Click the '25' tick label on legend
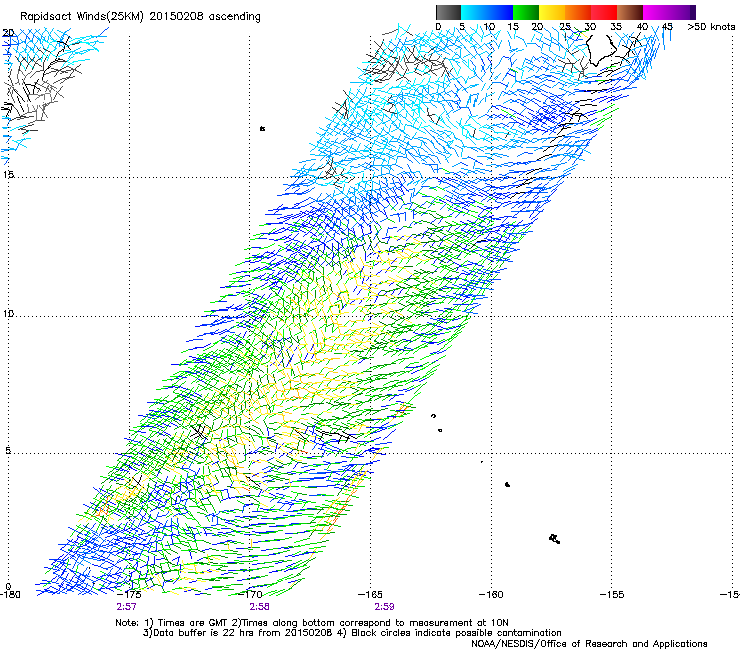Image resolution: width=740 pixels, height=650 pixels. (x=565, y=27)
